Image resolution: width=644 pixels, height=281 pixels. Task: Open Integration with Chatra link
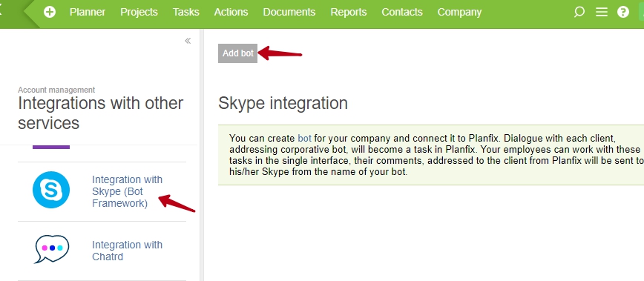click(x=128, y=251)
